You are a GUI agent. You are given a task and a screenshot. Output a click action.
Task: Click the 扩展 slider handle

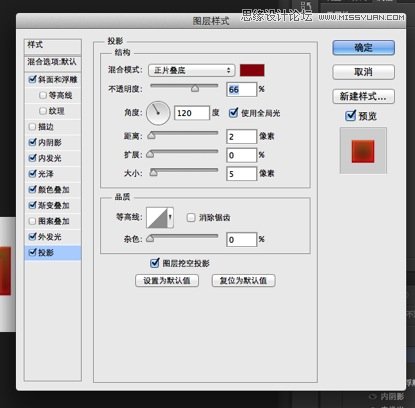point(150,154)
